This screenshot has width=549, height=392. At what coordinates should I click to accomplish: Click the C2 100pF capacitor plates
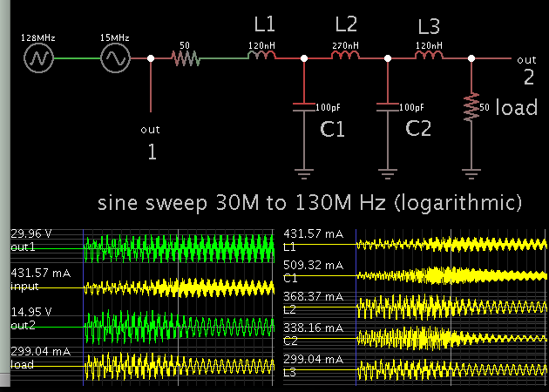(388, 107)
